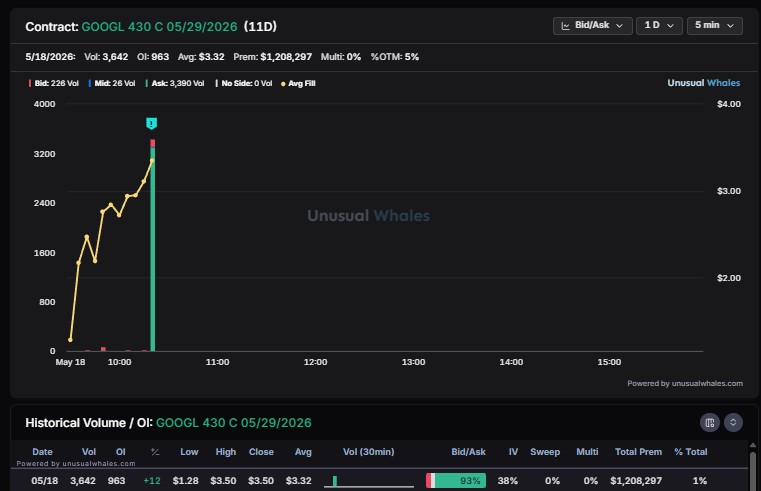This screenshot has width=761, height=491.
Task: Sort table by High column header
Action: [226, 452]
